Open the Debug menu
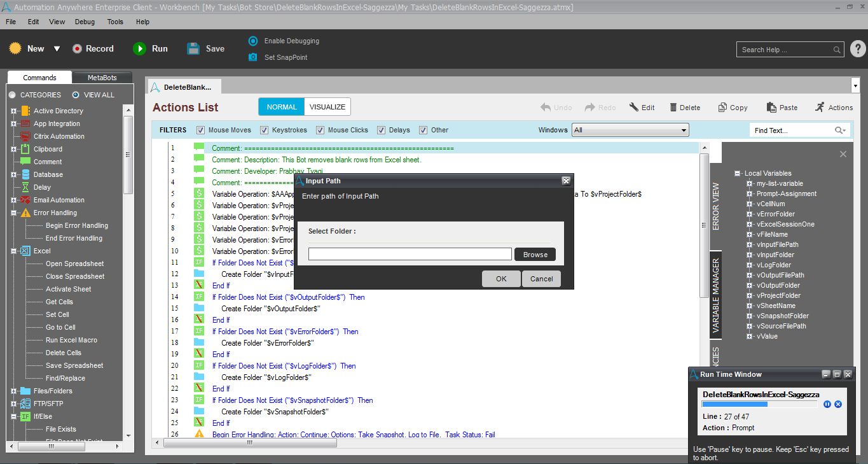This screenshot has width=868, height=464. [x=85, y=22]
